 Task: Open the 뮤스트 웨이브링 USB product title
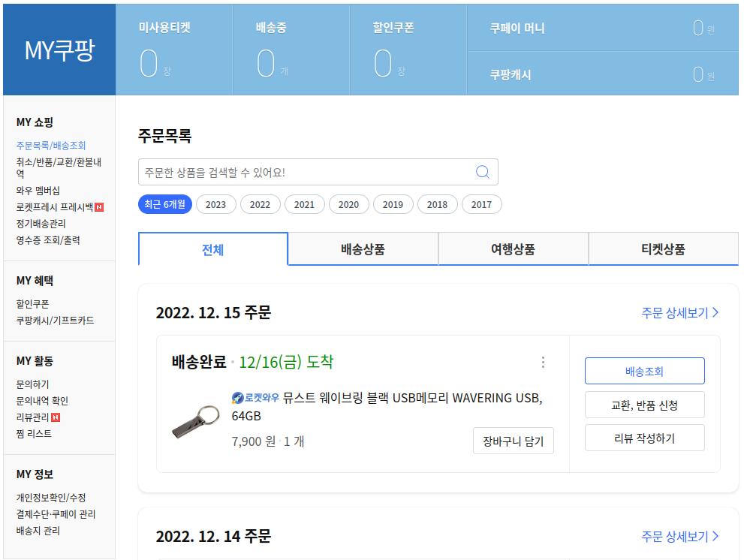point(387,407)
